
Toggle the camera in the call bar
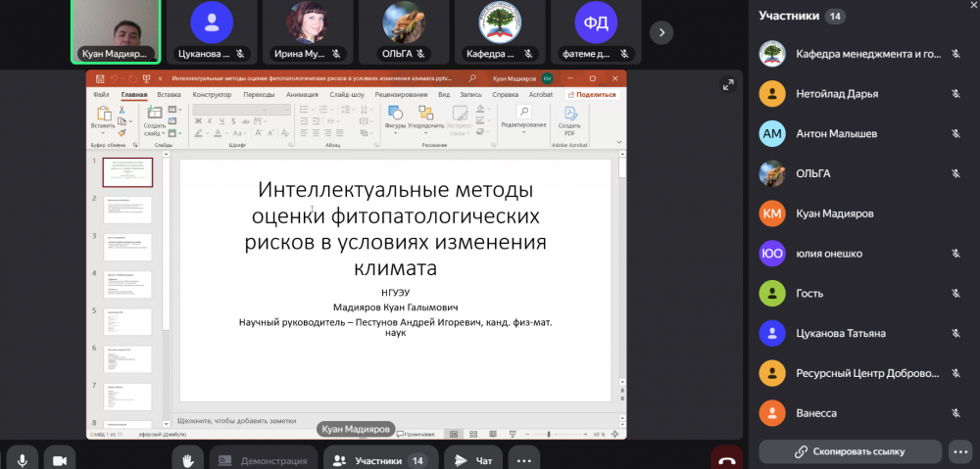click(x=59, y=460)
